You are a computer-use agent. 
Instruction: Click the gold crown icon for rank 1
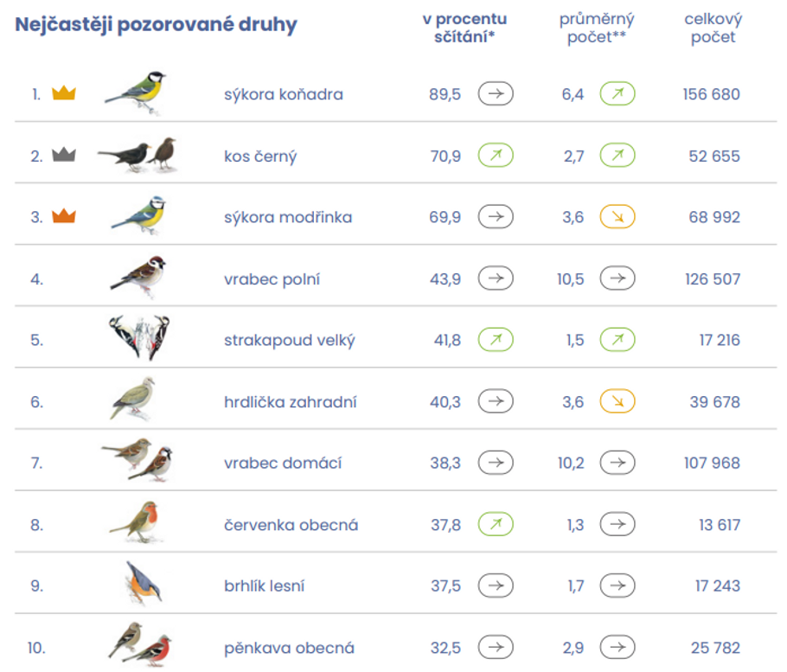point(64,93)
